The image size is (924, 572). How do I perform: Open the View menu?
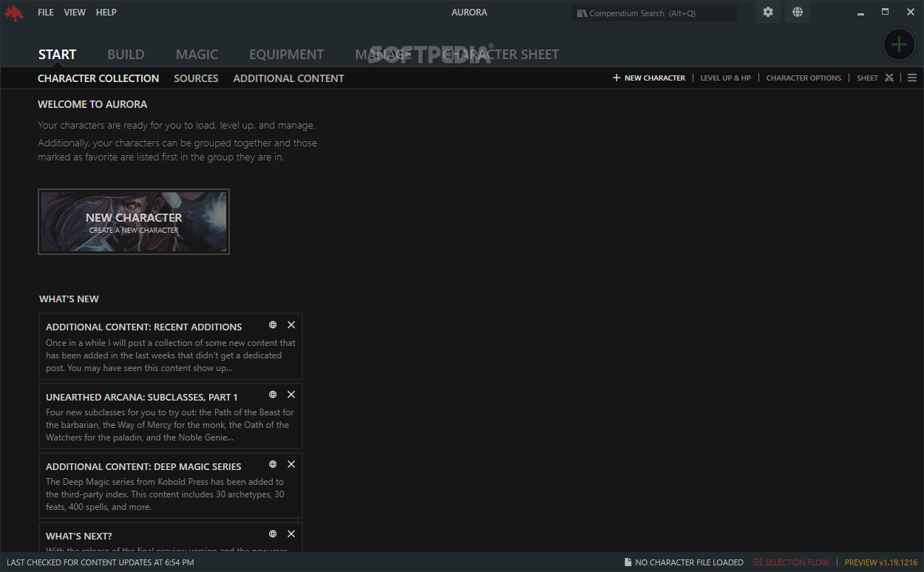click(75, 13)
